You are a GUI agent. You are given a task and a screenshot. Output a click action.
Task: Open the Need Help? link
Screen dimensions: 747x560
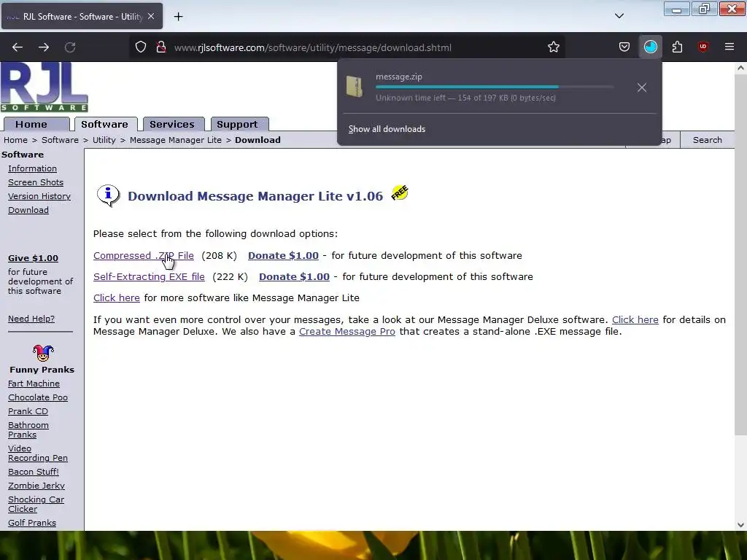pos(31,319)
